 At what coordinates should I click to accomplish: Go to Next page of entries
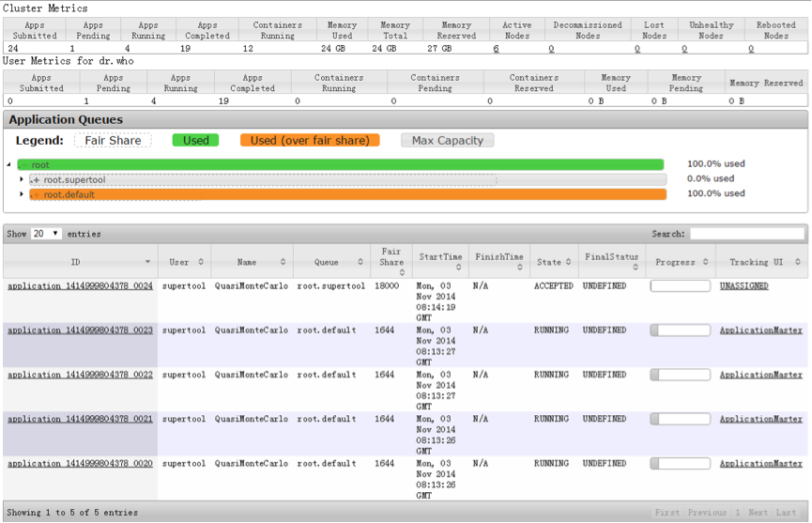(x=758, y=512)
